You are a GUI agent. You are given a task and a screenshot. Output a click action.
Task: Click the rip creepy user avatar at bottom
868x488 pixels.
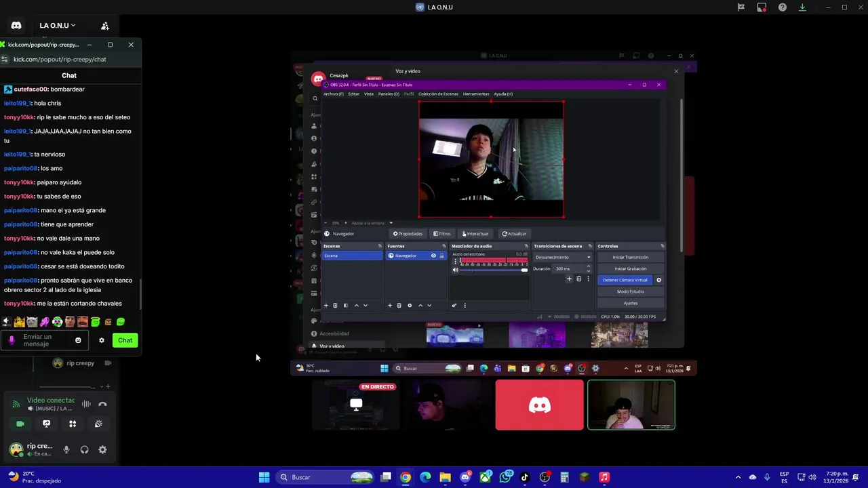coord(16,449)
